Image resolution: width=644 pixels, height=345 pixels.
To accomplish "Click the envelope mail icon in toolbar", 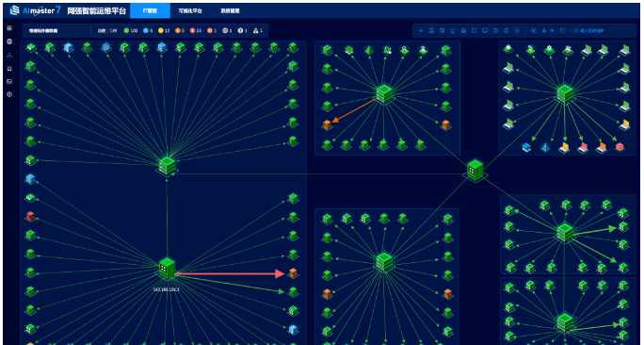I will pos(563,30).
